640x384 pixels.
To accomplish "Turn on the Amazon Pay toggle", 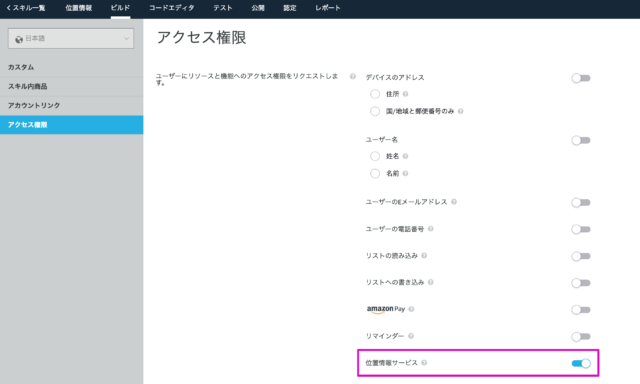I will click(x=581, y=310).
